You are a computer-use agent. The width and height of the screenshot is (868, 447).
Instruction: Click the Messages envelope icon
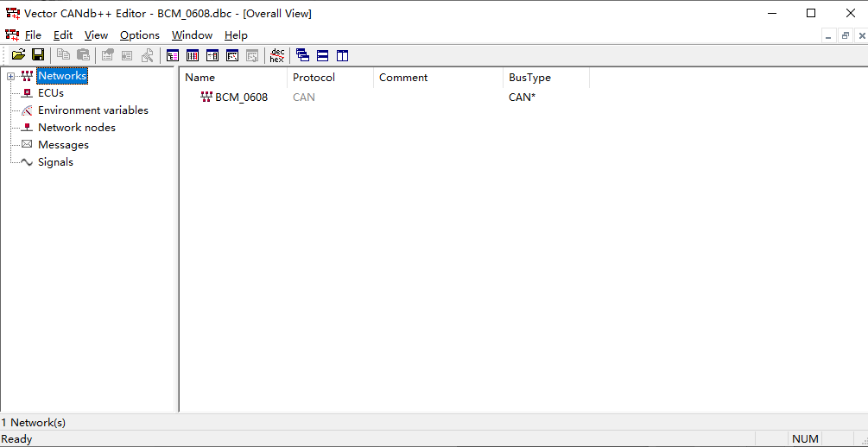pyautogui.click(x=27, y=144)
